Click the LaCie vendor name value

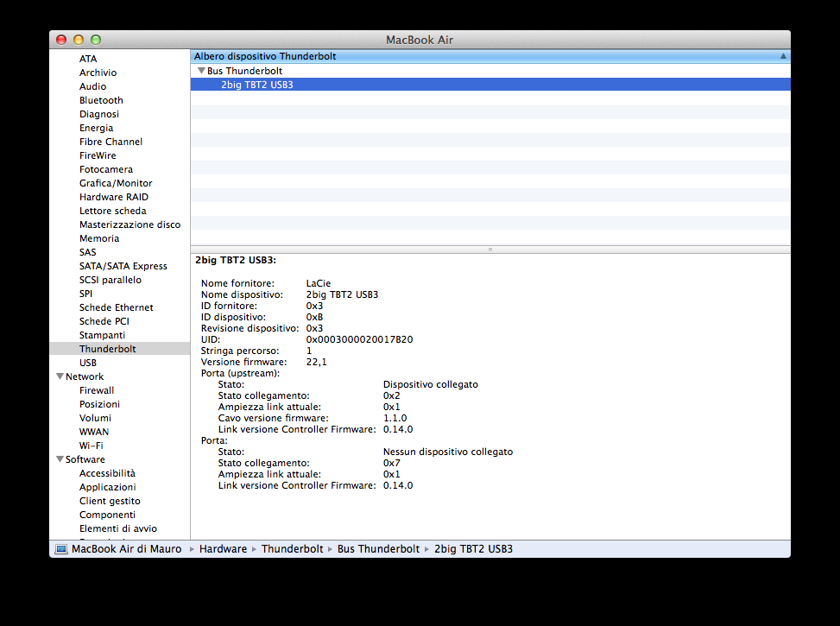(319, 283)
